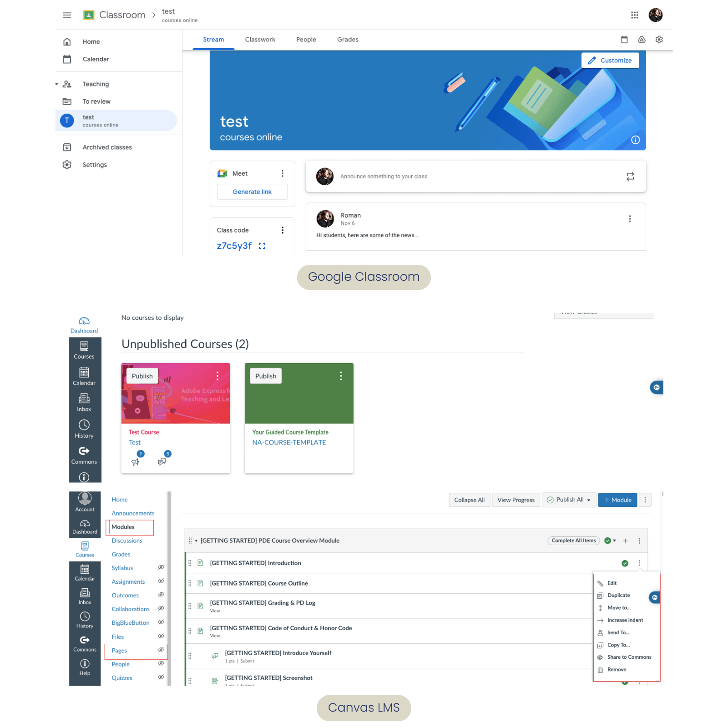728x728 pixels.
Task: Toggle hidden eye icon next to Assignments
Action: [x=161, y=581]
